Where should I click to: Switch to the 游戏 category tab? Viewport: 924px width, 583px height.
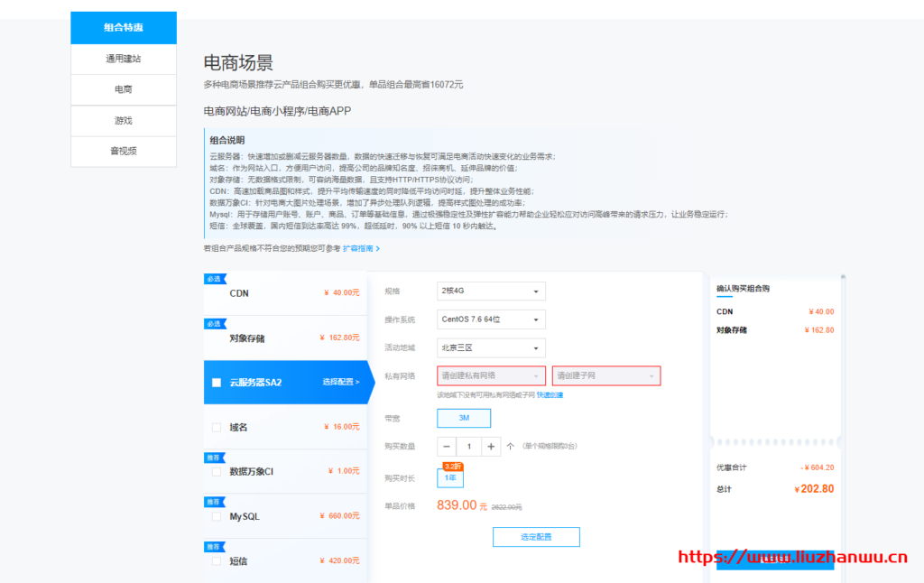(x=123, y=120)
